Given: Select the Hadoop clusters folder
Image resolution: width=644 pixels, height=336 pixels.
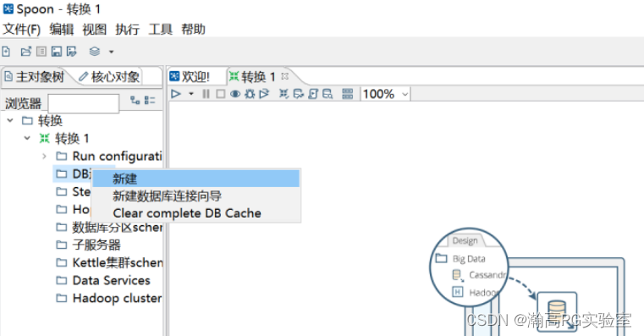Looking at the screenshot, I should pos(117,298).
